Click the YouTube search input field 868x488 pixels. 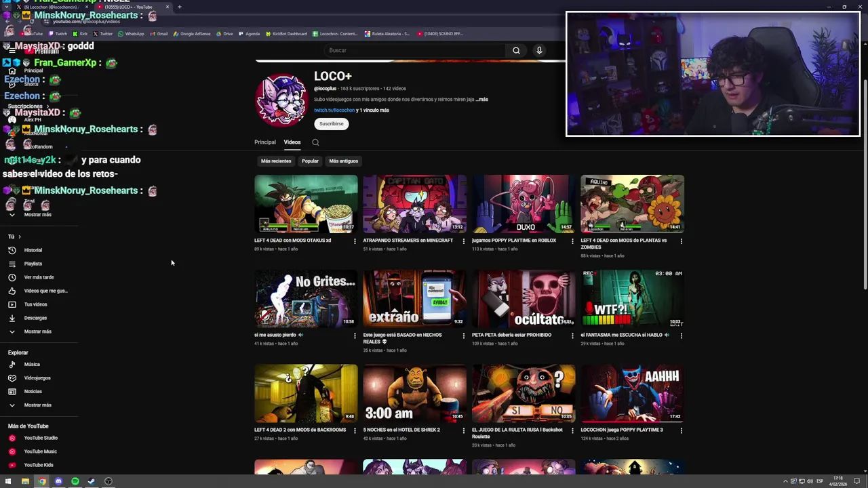[414, 50]
